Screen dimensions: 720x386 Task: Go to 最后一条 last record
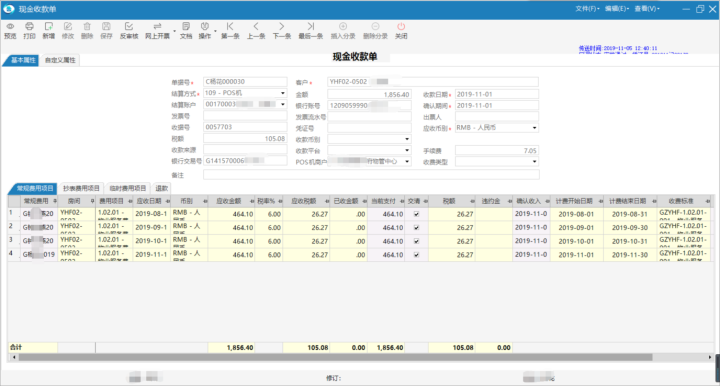click(x=311, y=27)
